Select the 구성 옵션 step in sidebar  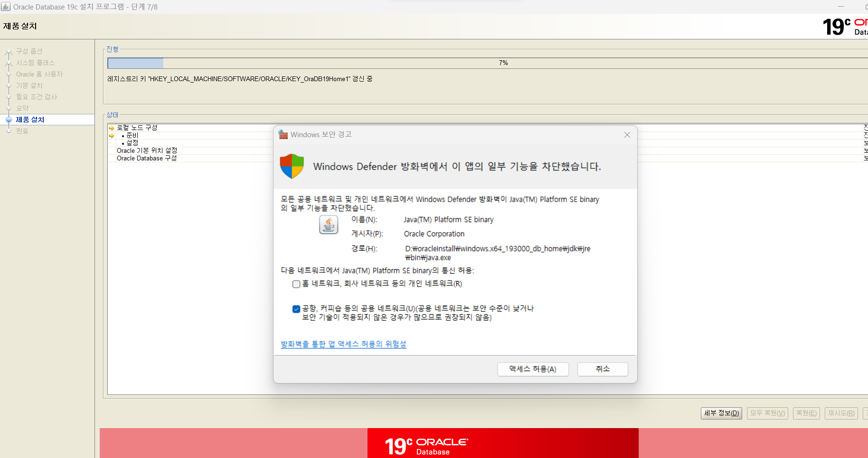pyautogui.click(x=29, y=51)
